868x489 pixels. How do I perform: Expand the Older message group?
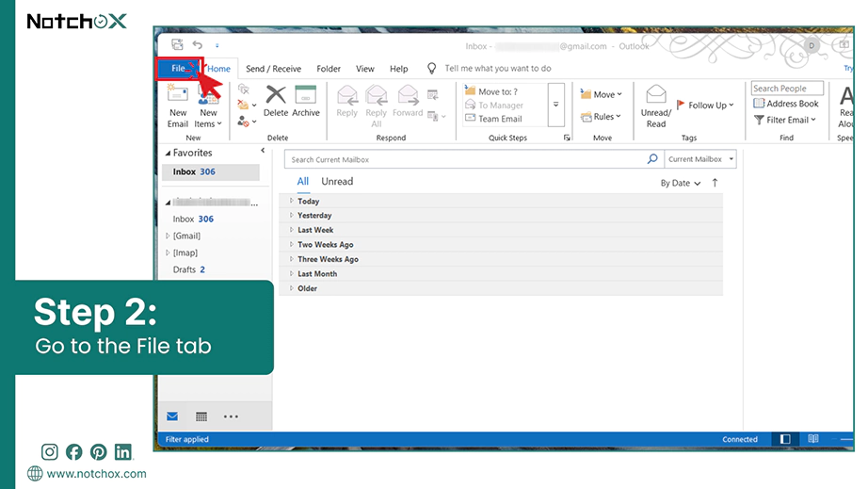(292, 288)
